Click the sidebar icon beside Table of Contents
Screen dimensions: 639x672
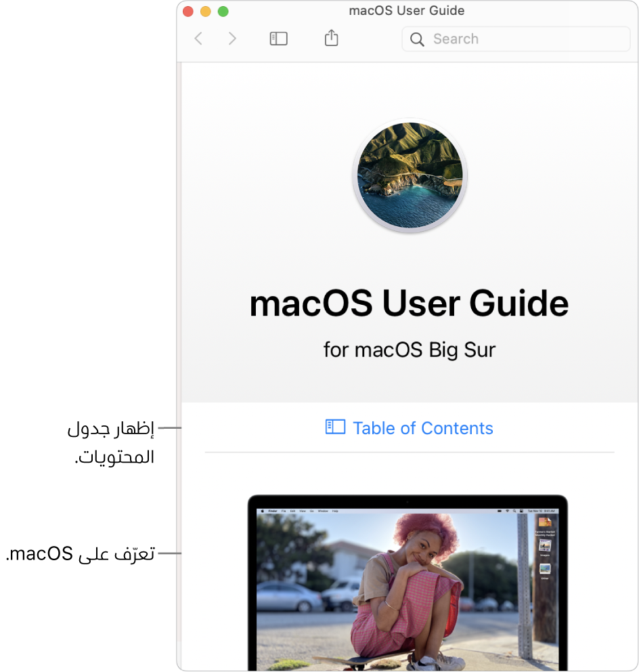[x=335, y=427]
